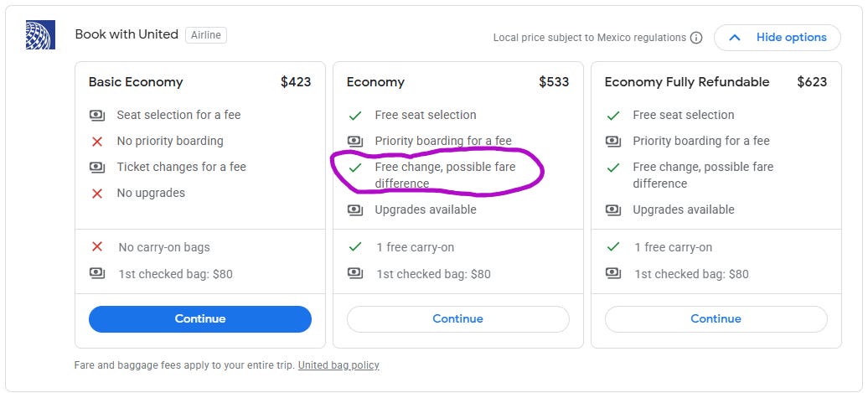Screen dimensions: 868x393
Task: Click Basic Economy seat selection fee icon
Action: click(x=97, y=115)
